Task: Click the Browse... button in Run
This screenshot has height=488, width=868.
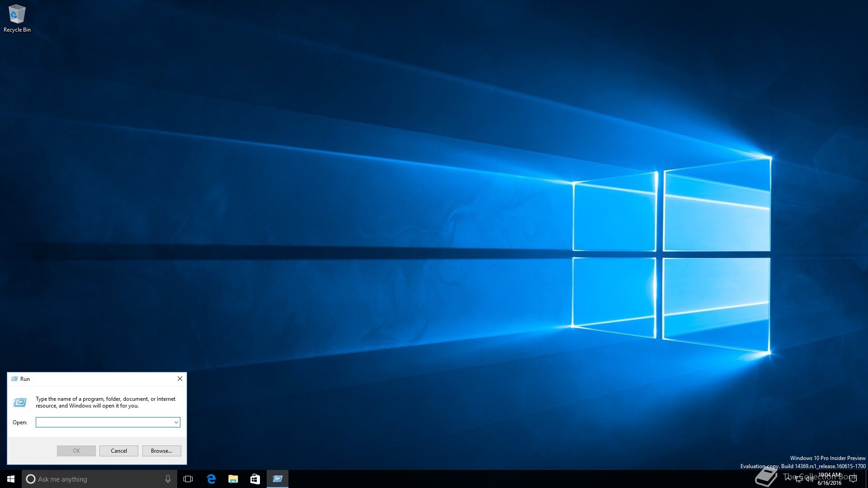Action: [x=161, y=451]
